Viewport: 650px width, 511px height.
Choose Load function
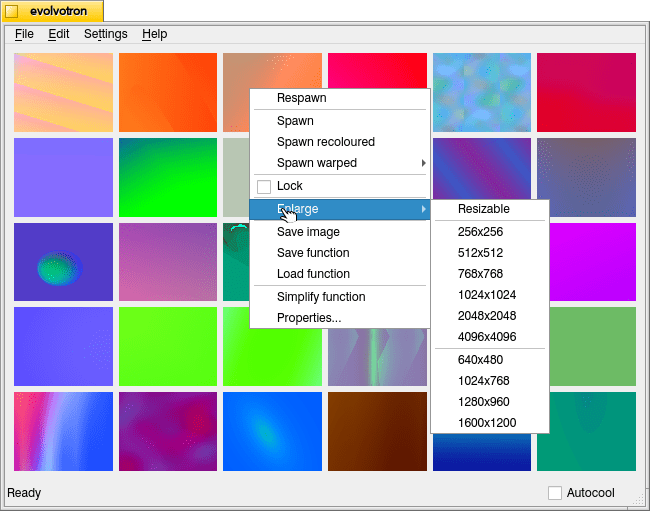click(340, 274)
